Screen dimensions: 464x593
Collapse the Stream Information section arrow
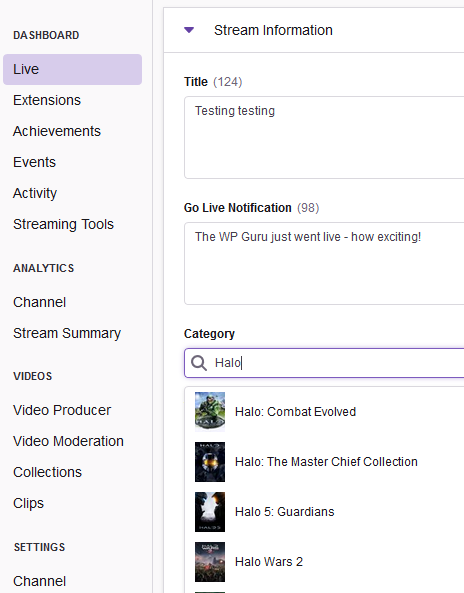tap(189, 30)
